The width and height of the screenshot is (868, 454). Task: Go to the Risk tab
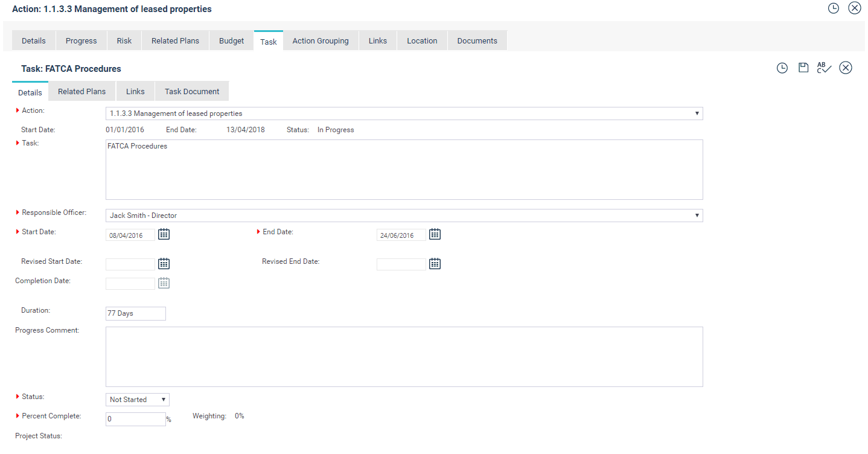coord(124,41)
